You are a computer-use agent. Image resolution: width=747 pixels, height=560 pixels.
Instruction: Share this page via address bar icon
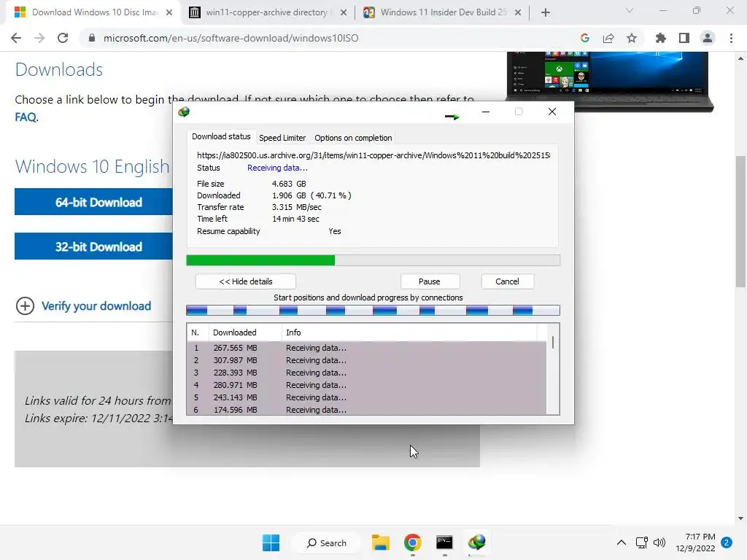click(608, 38)
